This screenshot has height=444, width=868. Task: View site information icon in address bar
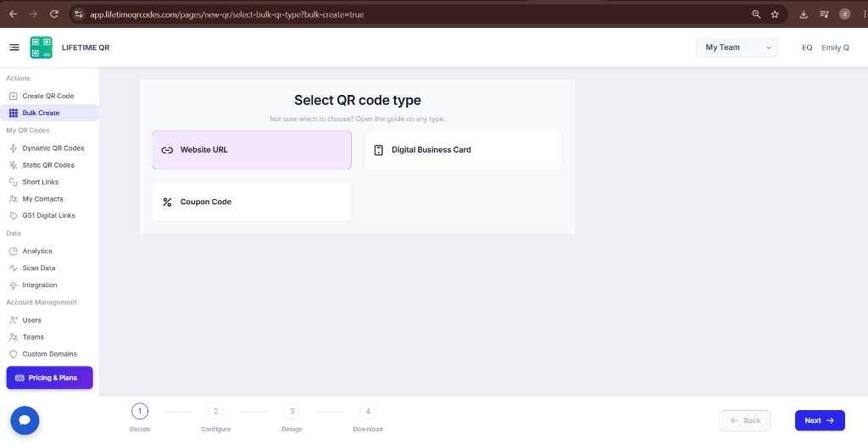coord(79,14)
